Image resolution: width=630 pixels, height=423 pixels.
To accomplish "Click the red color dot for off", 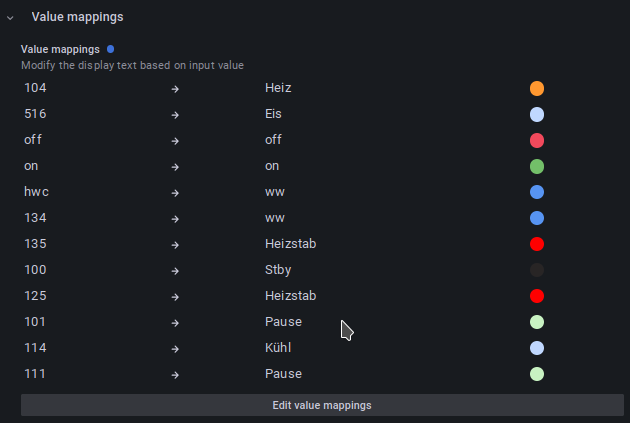I will click(537, 141).
